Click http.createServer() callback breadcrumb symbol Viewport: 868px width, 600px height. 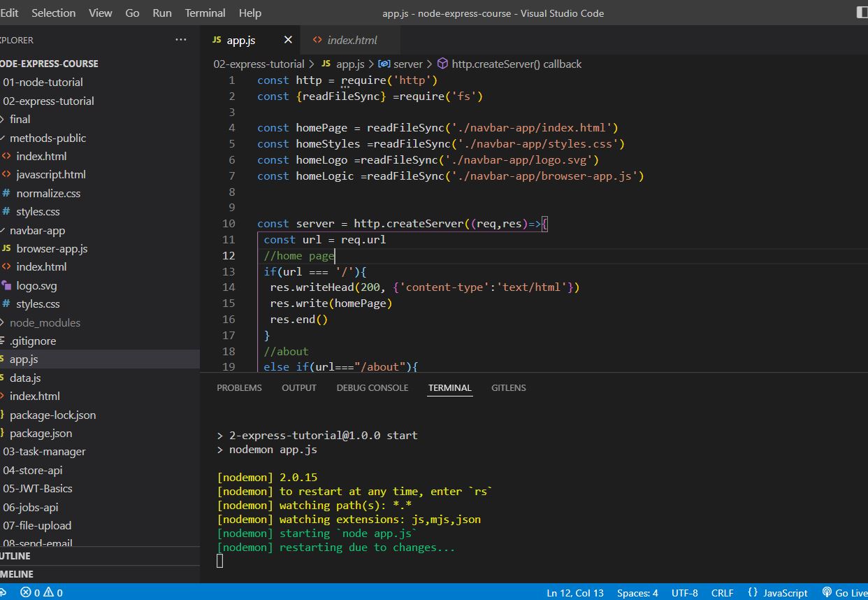coord(516,64)
